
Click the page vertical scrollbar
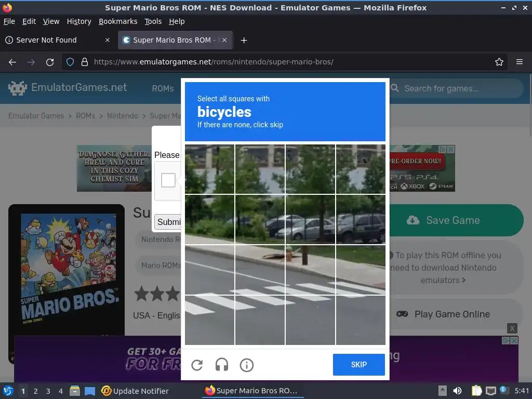pyautogui.click(x=529, y=105)
